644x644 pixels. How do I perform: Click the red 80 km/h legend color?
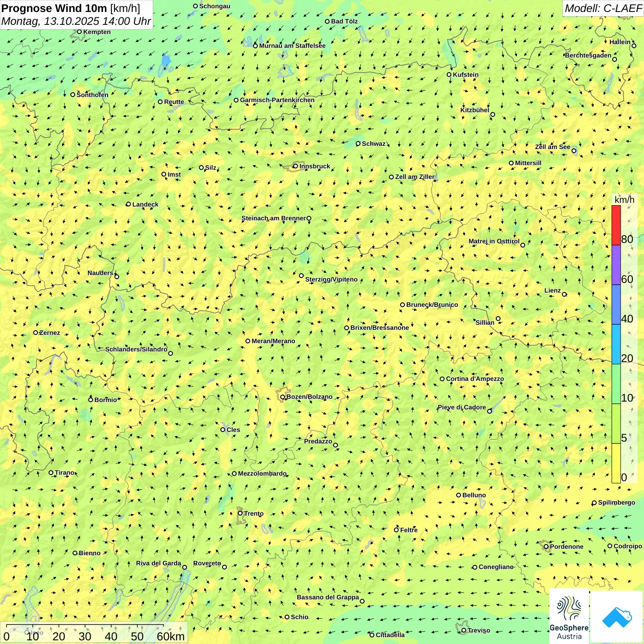616,225
